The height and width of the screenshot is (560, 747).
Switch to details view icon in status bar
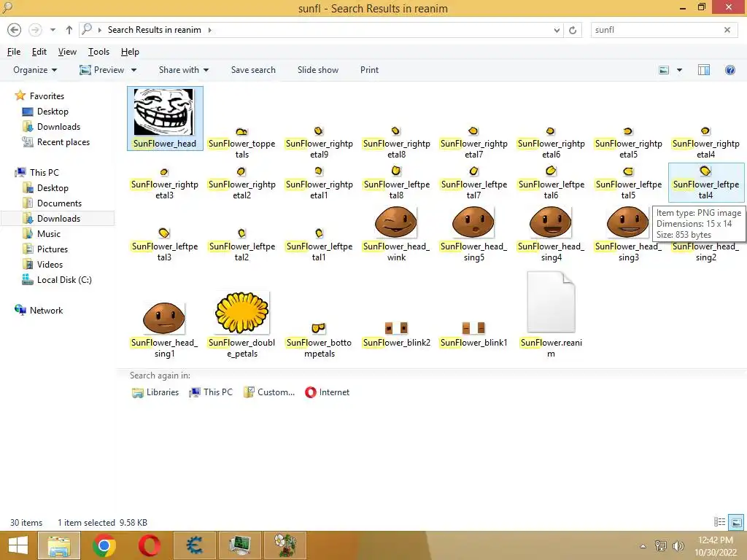719,522
